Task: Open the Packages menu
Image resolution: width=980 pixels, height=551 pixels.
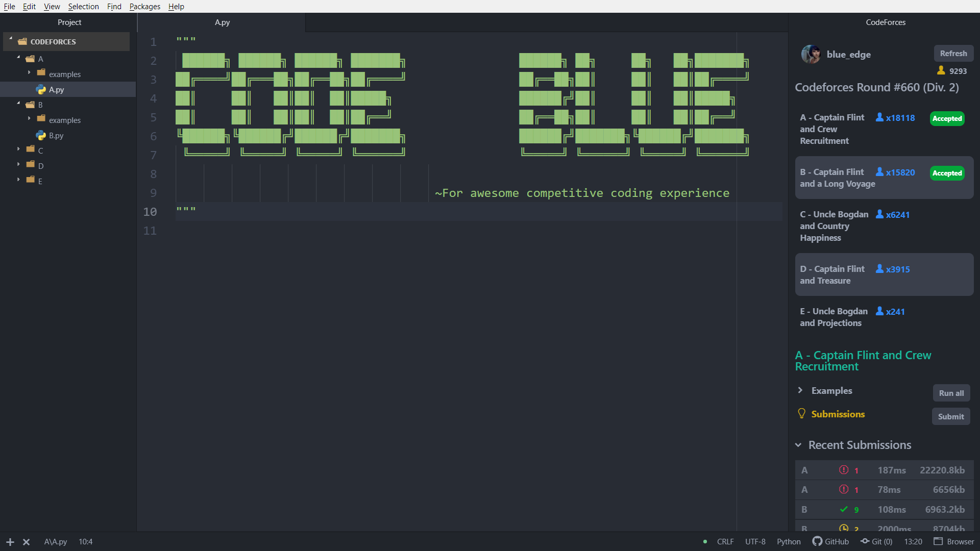Action: pyautogui.click(x=144, y=6)
